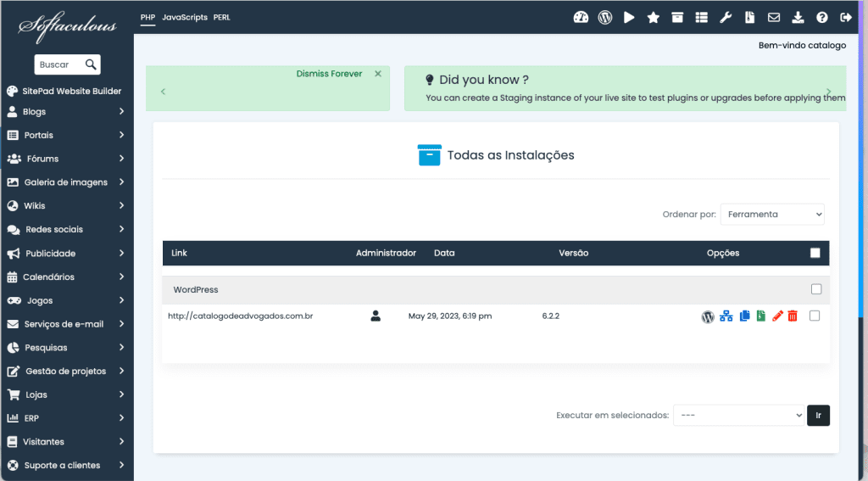The width and height of the screenshot is (868, 481).
Task: Click the backups file icon in top toolbar
Action: pyautogui.click(x=749, y=17)
